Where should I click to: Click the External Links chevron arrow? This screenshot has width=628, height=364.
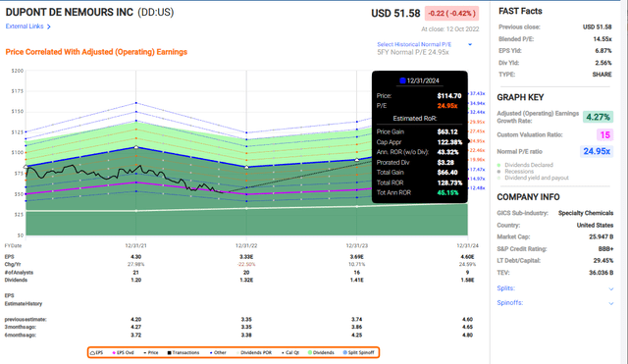(49, 26)
